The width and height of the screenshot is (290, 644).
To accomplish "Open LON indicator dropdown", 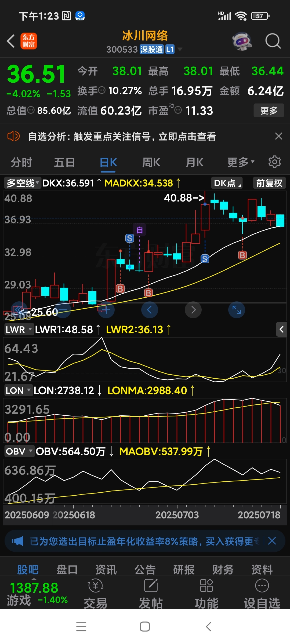I will (x=18, y=390).
